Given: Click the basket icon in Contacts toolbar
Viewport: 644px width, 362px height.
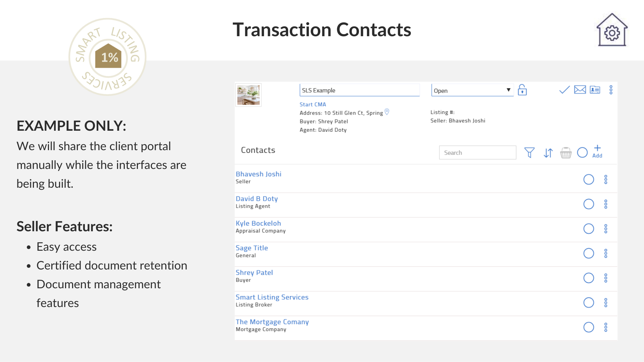Looking at the screenshot, I should [x=566, y=153].
